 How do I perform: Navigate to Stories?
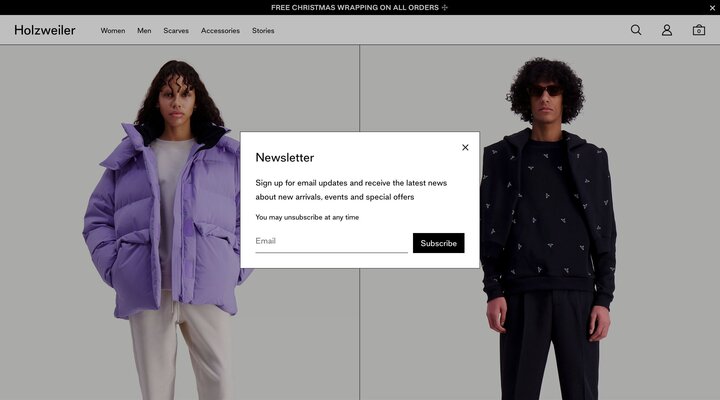pyautogui.click(x=263, y=31)
